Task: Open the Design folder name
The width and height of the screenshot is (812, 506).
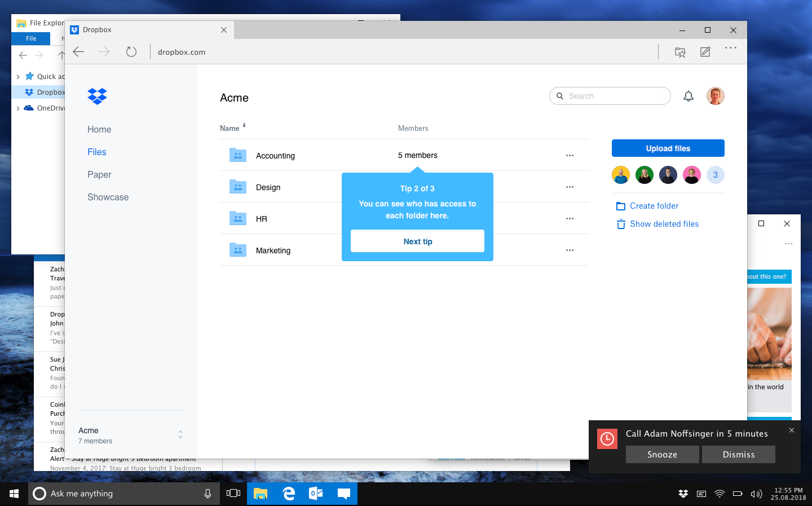Action: [x=268, y=187]
